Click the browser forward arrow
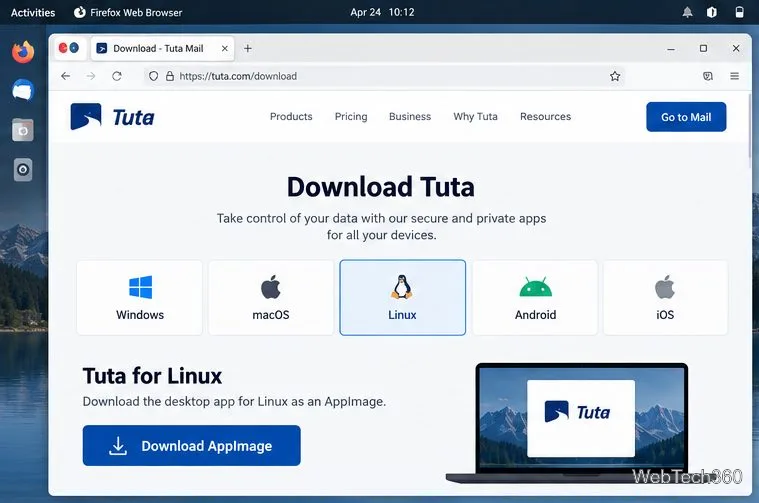The height and width of the screenshot is (503, 759). tap(91, 76)
